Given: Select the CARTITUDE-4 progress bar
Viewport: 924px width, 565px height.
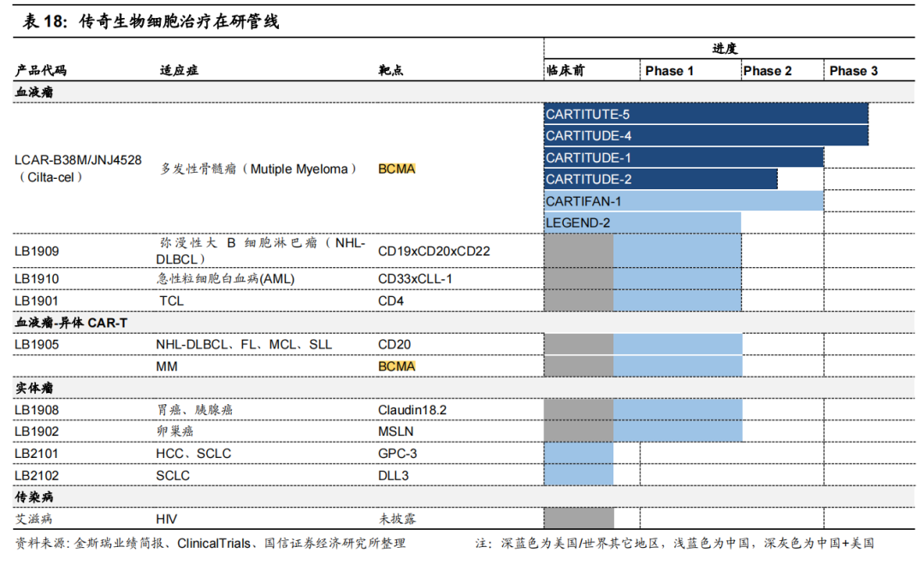Looking at the screenshot, I should (x=706, y=135).
